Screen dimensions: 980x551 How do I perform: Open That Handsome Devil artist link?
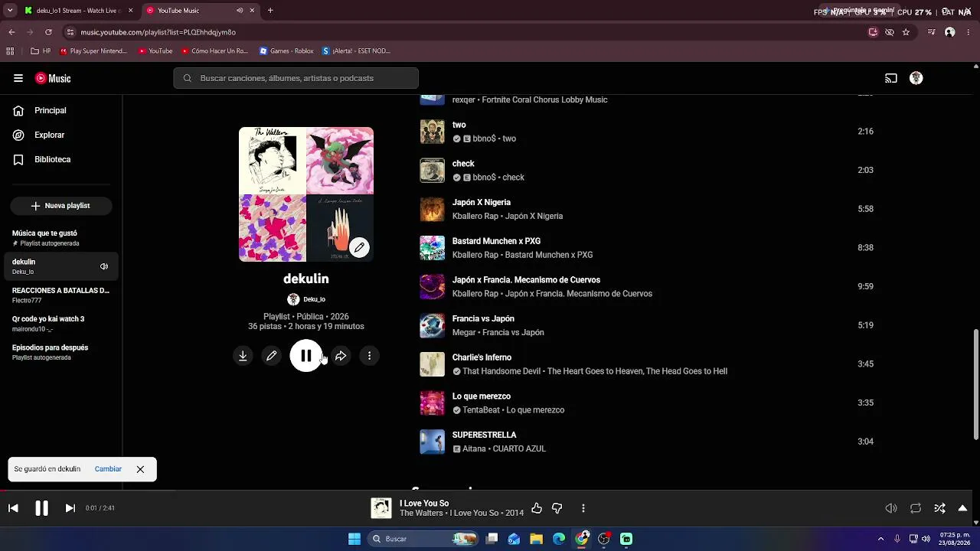tap(501, 371)
